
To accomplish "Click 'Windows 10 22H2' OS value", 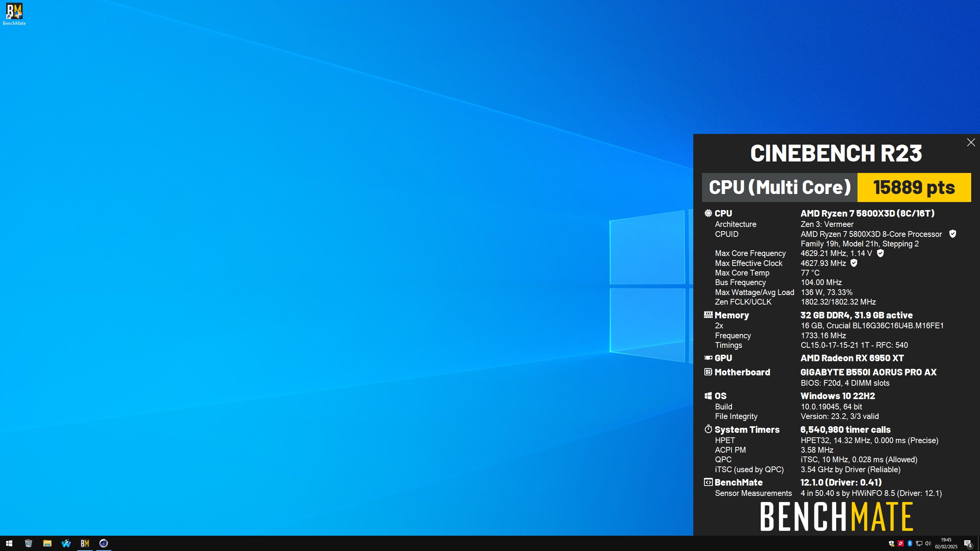I will pyautogui.click(x=838, y=396).
